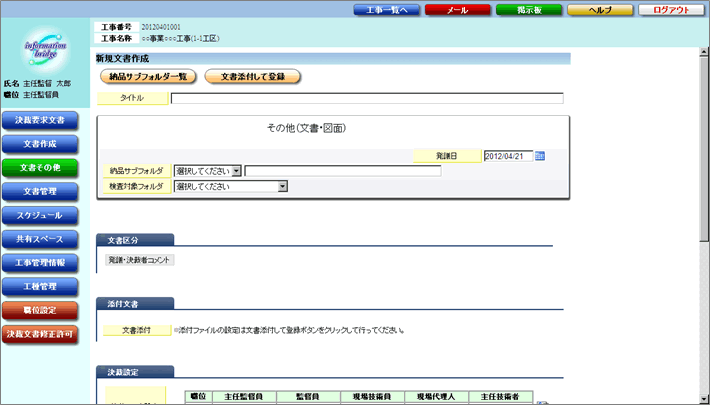710x405 pixels.
Task: Expand the 検査対象フォルダ dropdown
Action: tap(283, 186)
